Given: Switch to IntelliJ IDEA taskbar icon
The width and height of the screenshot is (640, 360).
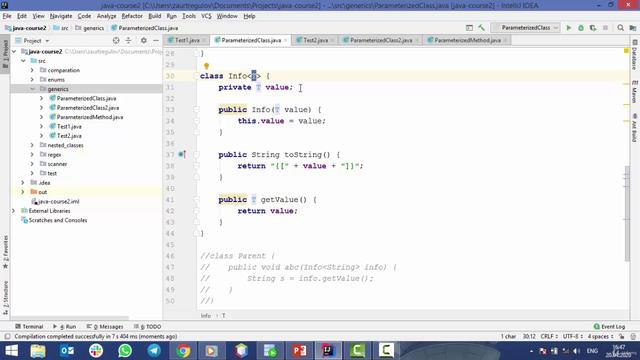Looking at the screenshot, I should [328, 351].
